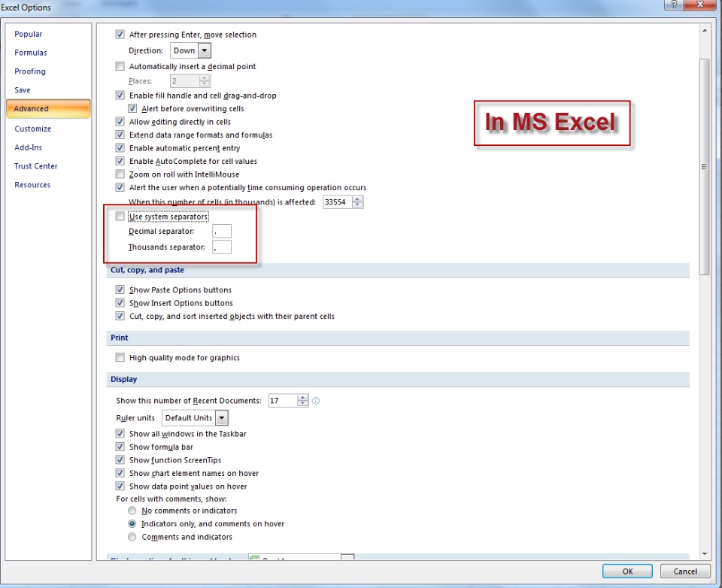This screenshot has width=722, height=588.
Task: Toggle Alert before overwriting cells
Action: coord(132,109)
